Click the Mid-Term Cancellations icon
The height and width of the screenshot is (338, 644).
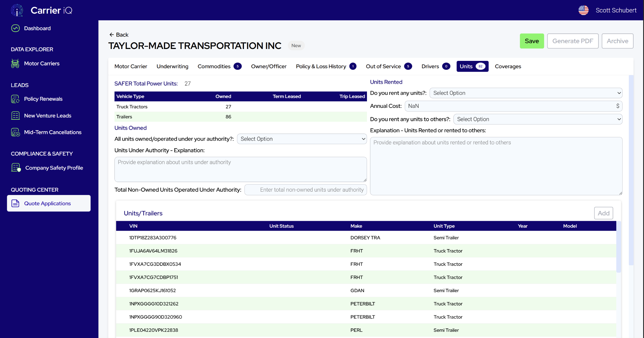pyautogui.click(x=15, y=132)
